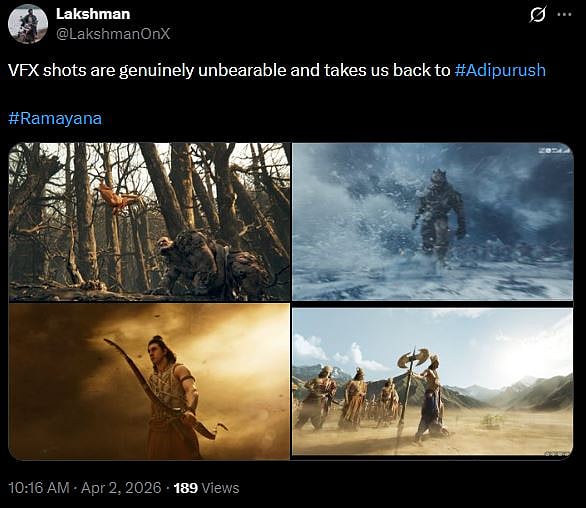This screenshot has height=508, width=586.
Task: Open the snowy giant figure image
Action: click(432, 221)
